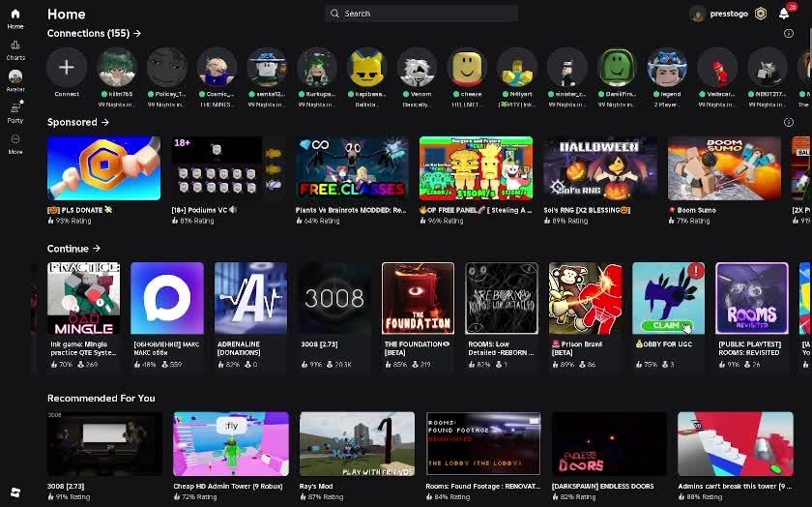
Task: Open semka12 connection avatar
Action: point(267,68)
